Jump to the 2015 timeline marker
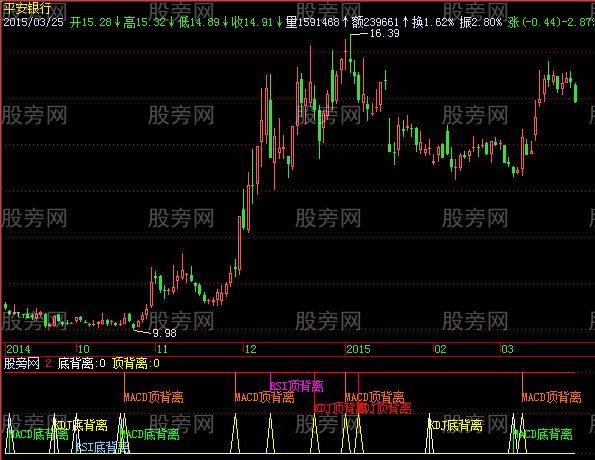The height and width of the screenshot is (460, 595). [x=358, y=349]
